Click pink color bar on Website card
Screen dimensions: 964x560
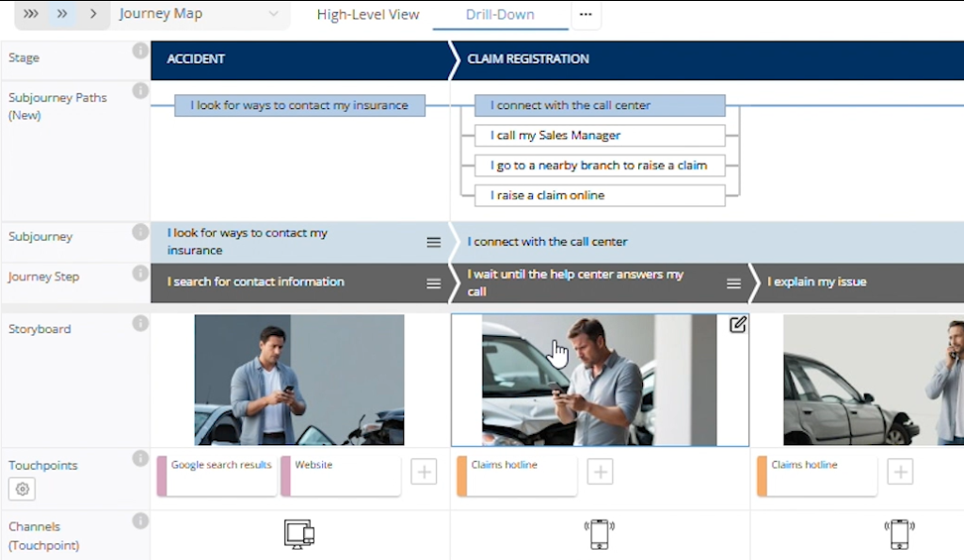[286, 475]
